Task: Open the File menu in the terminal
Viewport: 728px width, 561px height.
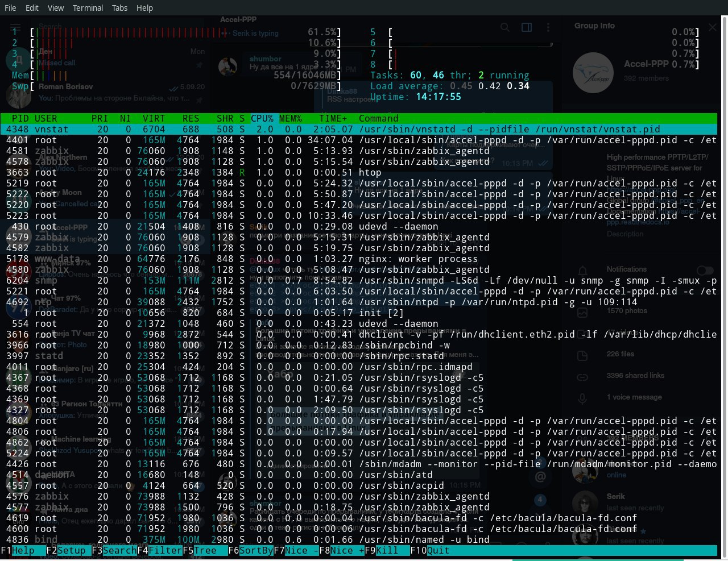Action: click(x=10, y=8)
